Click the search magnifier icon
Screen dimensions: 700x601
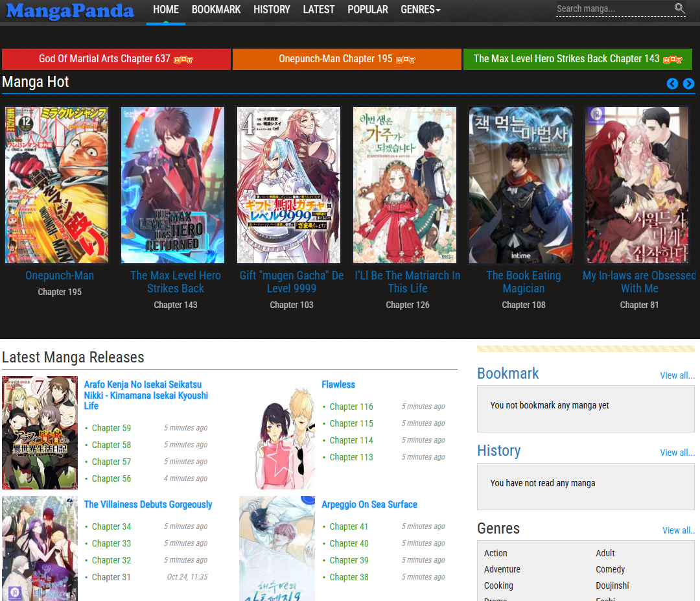[x=679, y=8]
